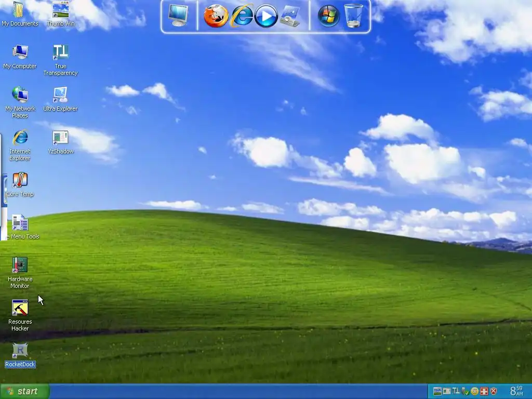Click the Windows orb dock icon
532x399 pixels.
point(328,16)
